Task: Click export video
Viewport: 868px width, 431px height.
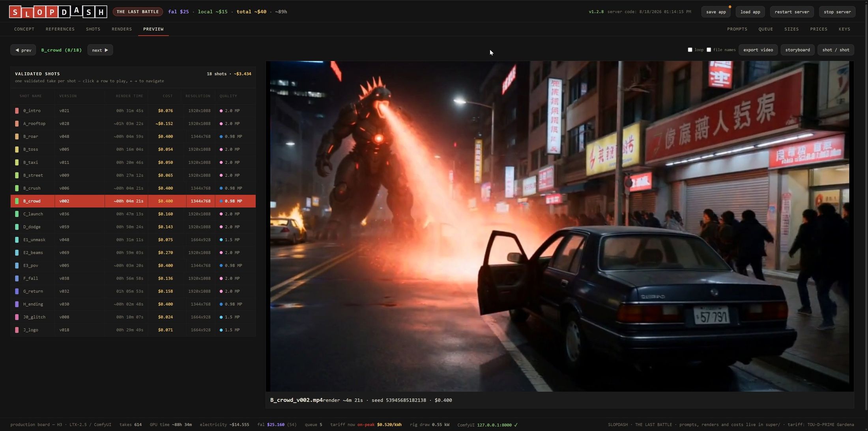Action: [758, 50]
